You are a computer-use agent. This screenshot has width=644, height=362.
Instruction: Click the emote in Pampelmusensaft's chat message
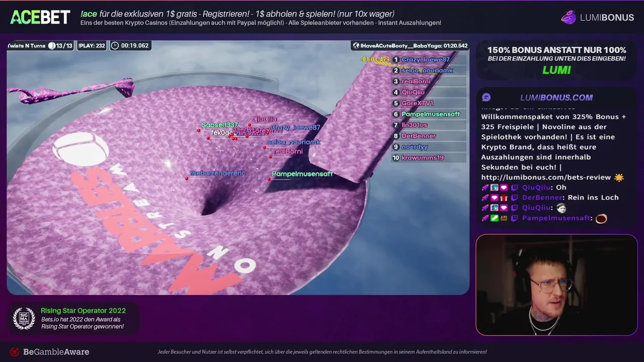[601, 218]
